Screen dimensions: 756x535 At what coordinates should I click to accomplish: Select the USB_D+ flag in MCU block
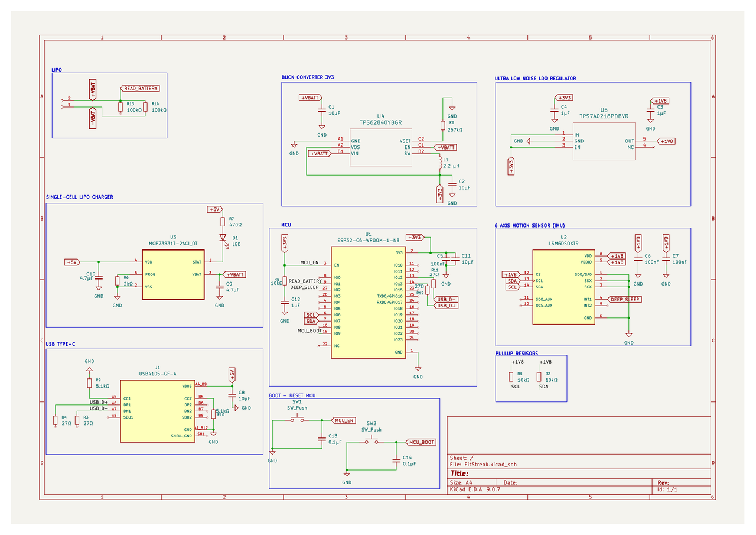tap(446, 306)
